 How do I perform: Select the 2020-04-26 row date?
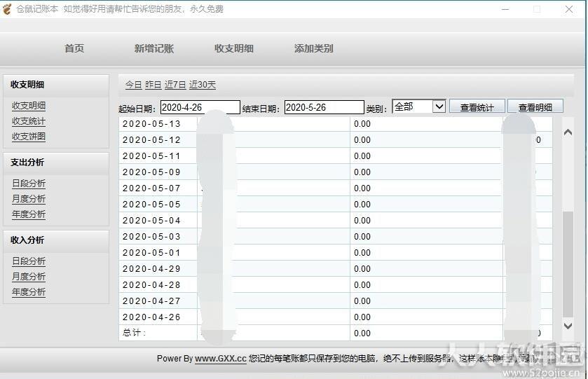coord(151,317)
